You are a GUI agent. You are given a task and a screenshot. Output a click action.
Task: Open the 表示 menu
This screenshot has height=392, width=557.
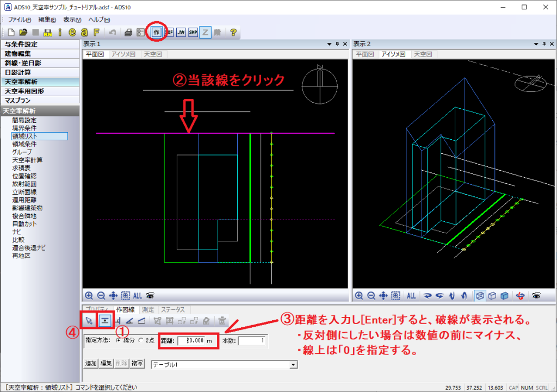(x=72, y=20)
